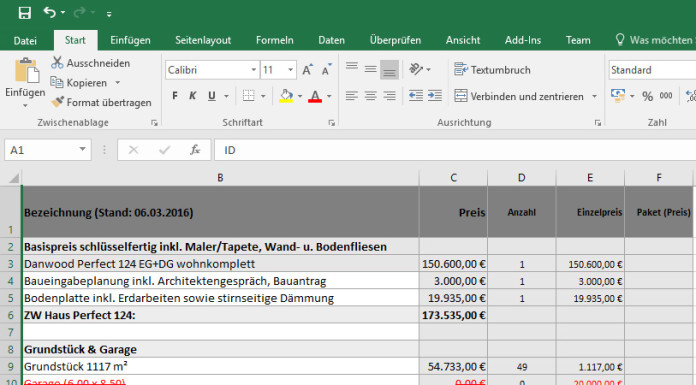Apply red font color A
This screenshot has width=696, height=385.
click(315, 96)
